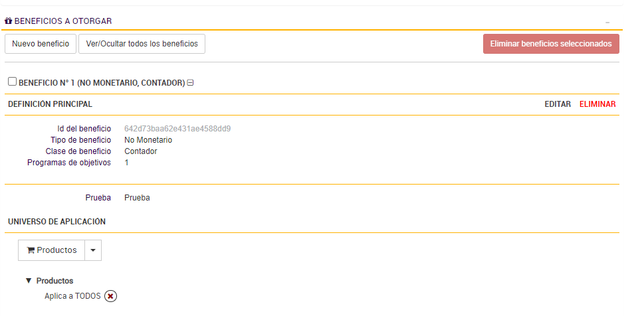The image size is (644, 316).
Task: Click the shopping cart Productos button
Action: point(52,250)
